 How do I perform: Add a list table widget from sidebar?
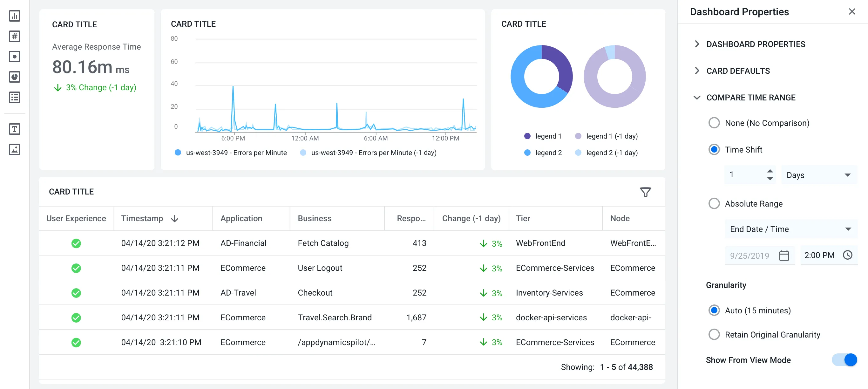click(x=15, y=98)
